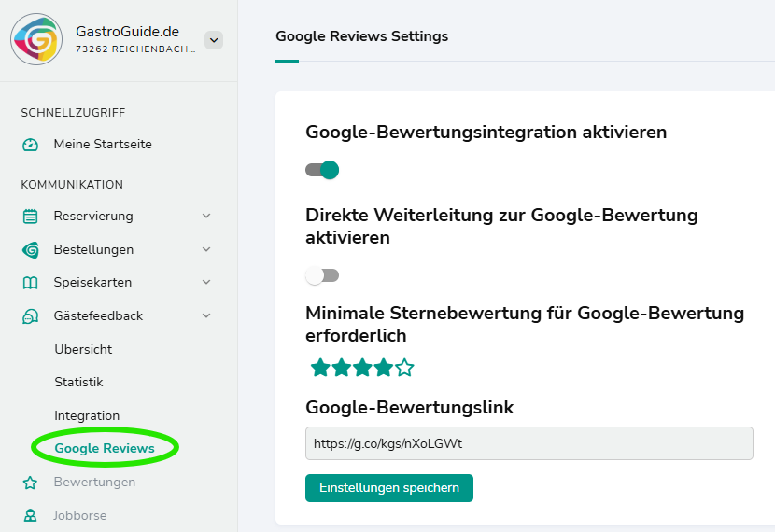The height and width of the screenshot is (532, 775).
Task: Open the Integration sidebar link
Action: 87,416
